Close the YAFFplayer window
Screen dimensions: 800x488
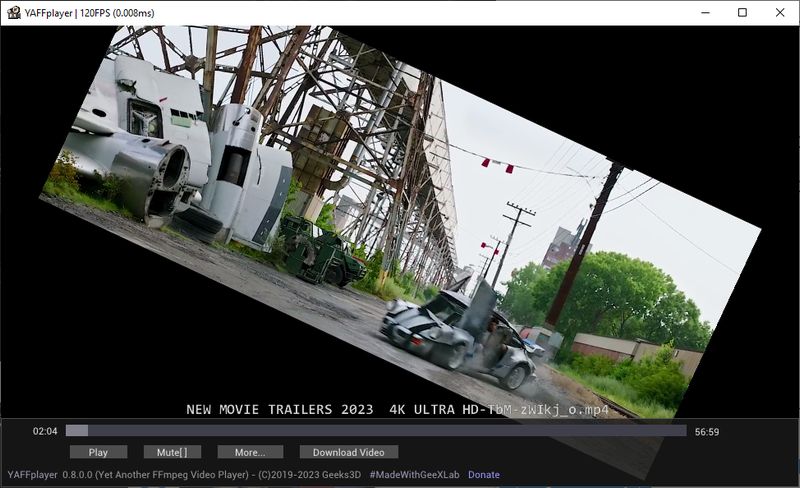[780, 13]
